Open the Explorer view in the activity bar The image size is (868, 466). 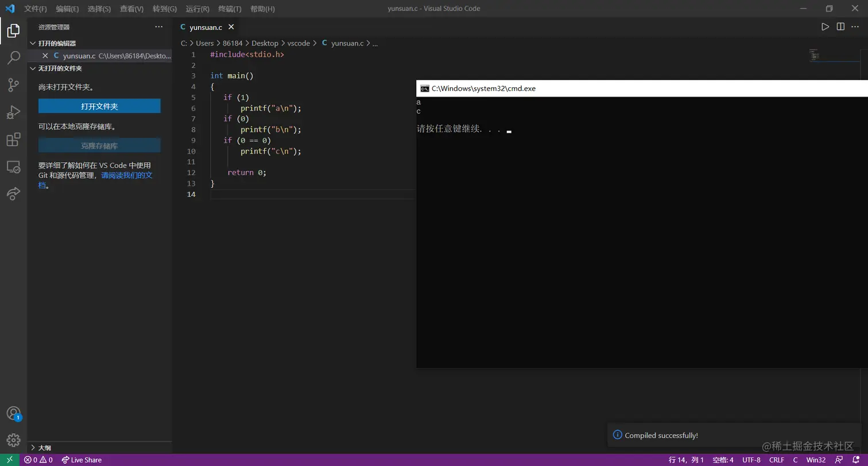click(13, 30)
